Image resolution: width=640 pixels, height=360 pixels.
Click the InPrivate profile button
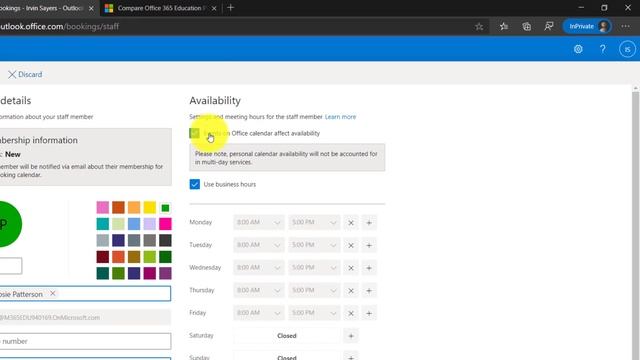tap(587, 27)
